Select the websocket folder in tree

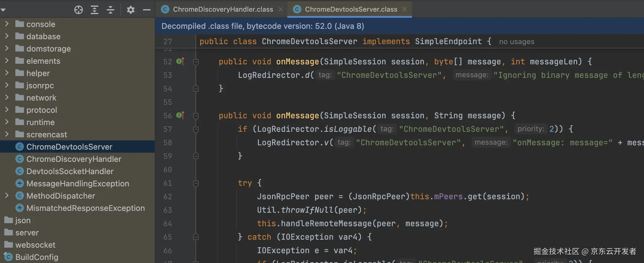pyautogui.click(x=35, y=245)
